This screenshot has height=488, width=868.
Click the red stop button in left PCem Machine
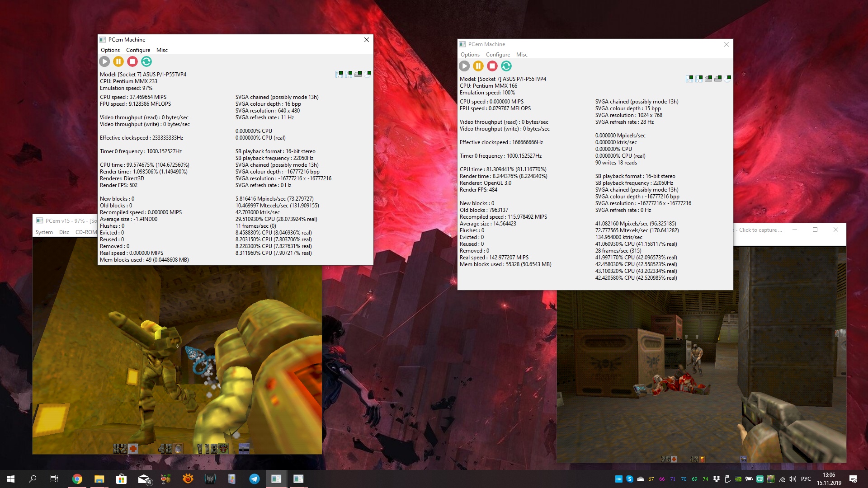tap(132, 61)
